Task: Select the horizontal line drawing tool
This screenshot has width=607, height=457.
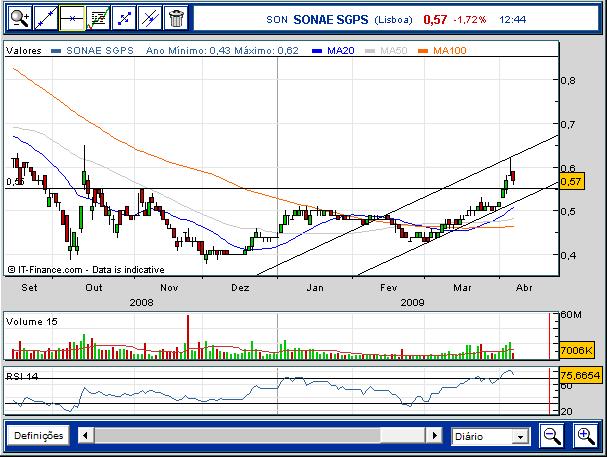Action: (x=72, y=18)
